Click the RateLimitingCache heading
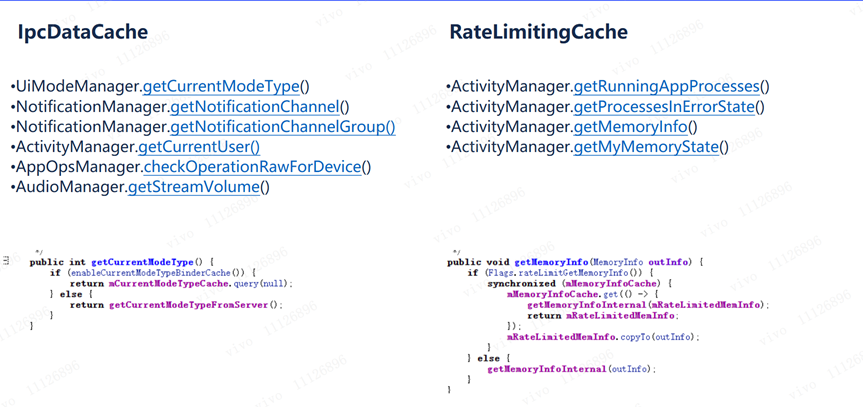The height and width of the screenshot is (407, 863). [x=539, y=32]
